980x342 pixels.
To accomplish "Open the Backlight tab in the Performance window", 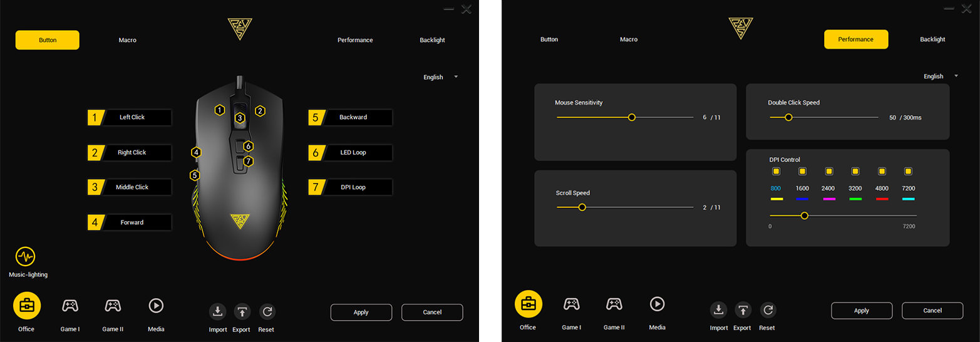I will [932, 39].
